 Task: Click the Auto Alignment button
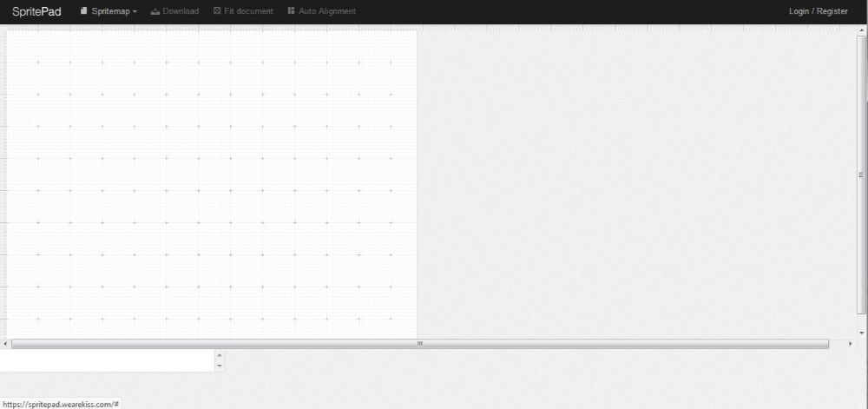(x=322, y=11)
